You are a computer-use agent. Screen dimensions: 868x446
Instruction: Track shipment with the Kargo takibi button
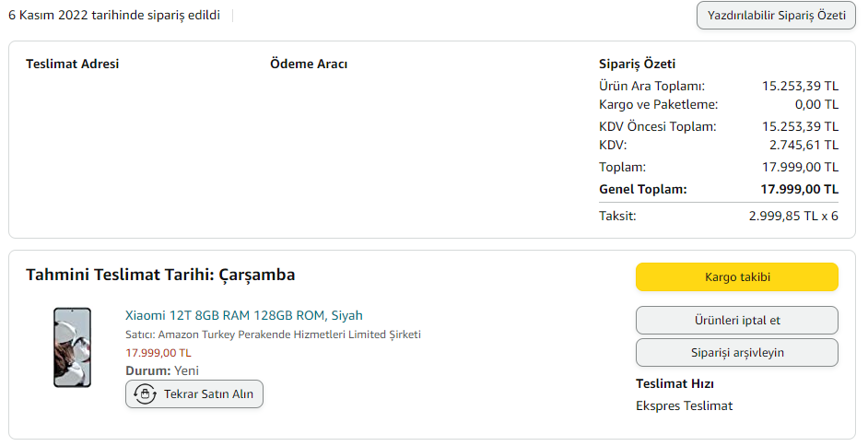tap(736, 276)
